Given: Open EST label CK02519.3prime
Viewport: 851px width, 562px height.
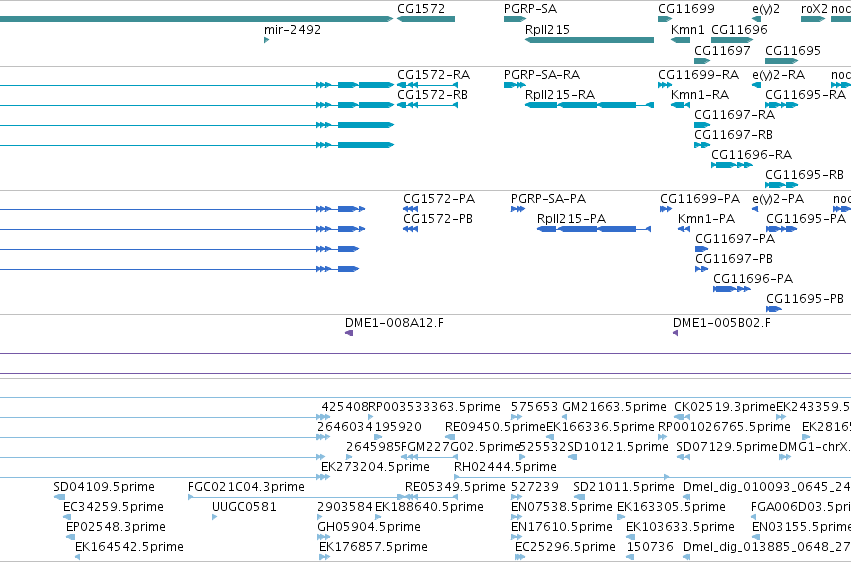Looking at the screenshot, I should click(725, 407).
